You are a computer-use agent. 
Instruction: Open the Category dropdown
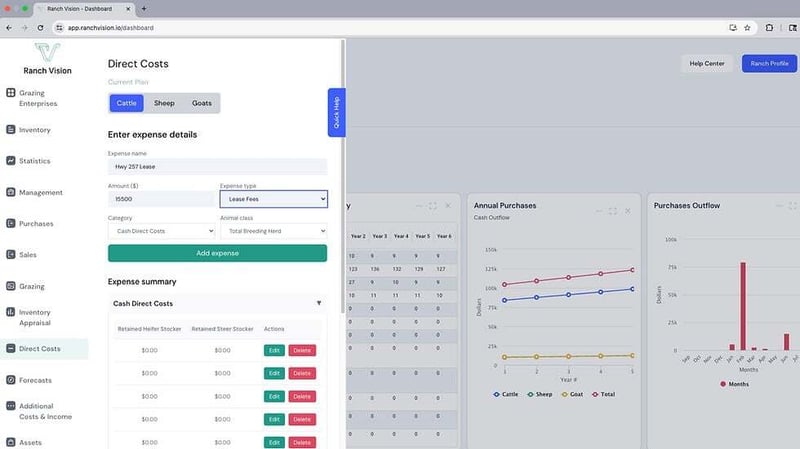[x=161, y=231]
